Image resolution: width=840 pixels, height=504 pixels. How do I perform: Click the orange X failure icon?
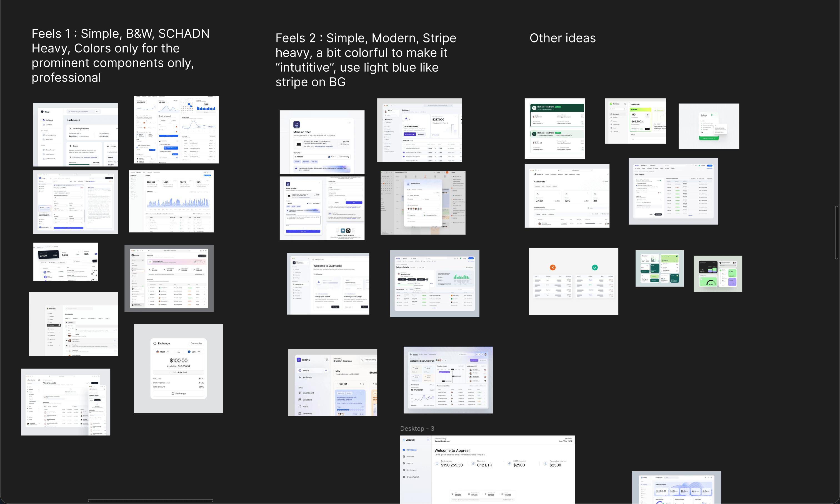pyautogui.click(x=553, y=268)
